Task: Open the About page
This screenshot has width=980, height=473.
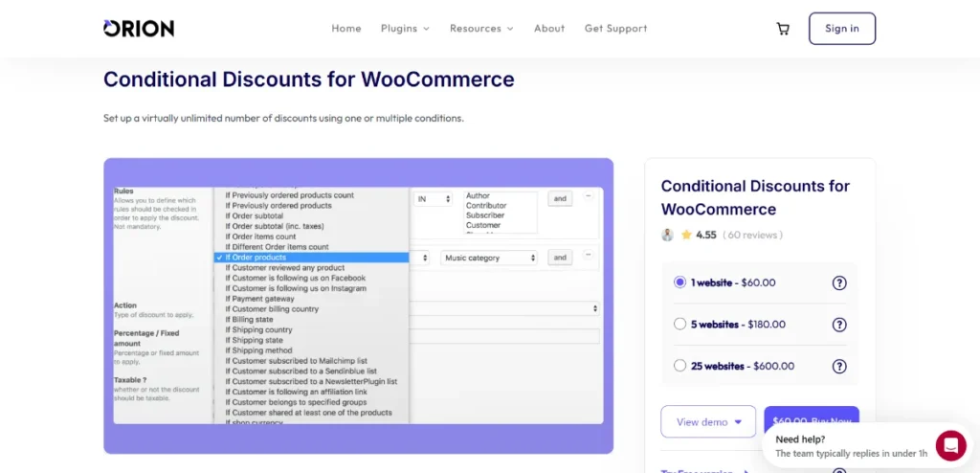Action: tap(549, 29)
